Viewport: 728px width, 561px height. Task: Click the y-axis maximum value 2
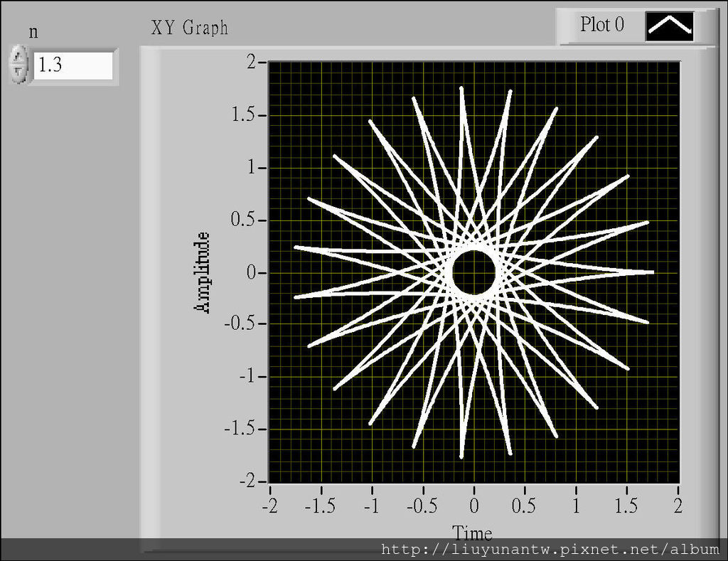tap(252, 61)
